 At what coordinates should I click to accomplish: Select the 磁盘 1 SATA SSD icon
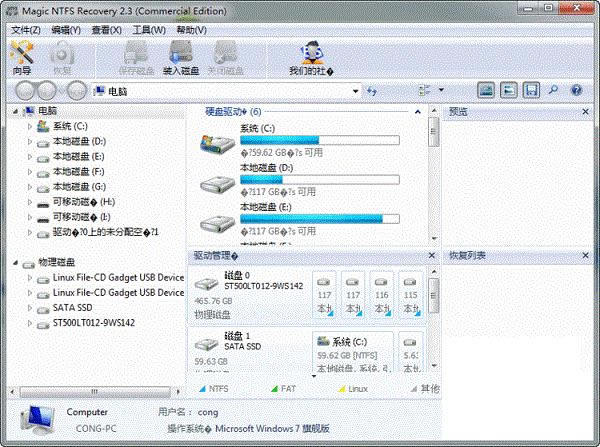[206, 344]
